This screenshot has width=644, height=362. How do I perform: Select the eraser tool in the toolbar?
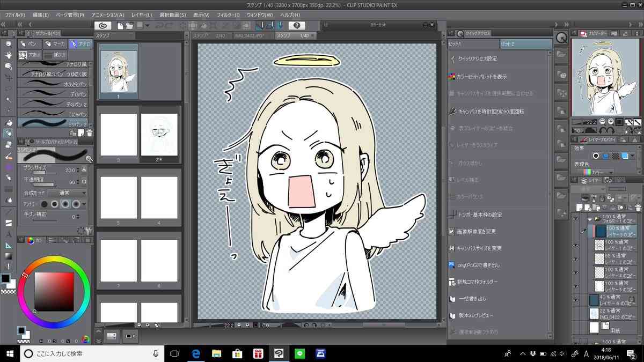9,144
